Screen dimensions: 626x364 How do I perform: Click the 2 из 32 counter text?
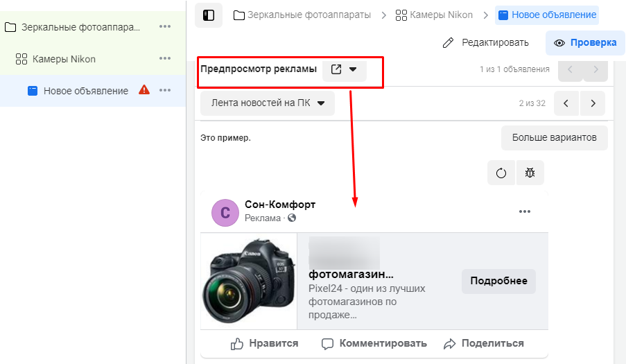[532, 103]
